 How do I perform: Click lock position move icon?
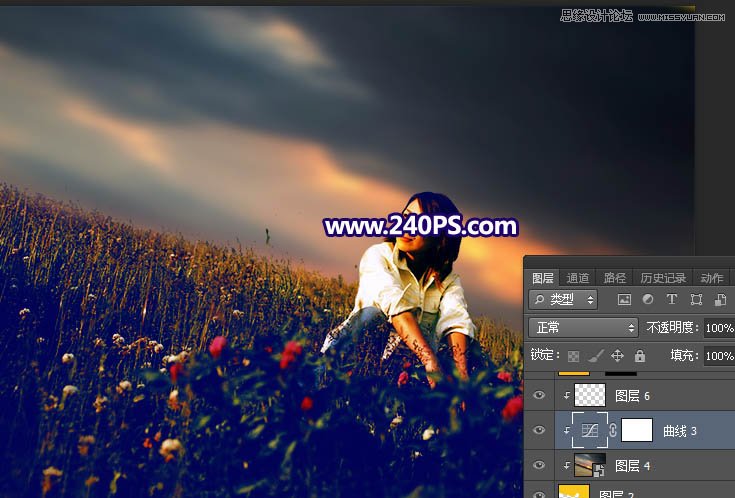click(617, 356)
